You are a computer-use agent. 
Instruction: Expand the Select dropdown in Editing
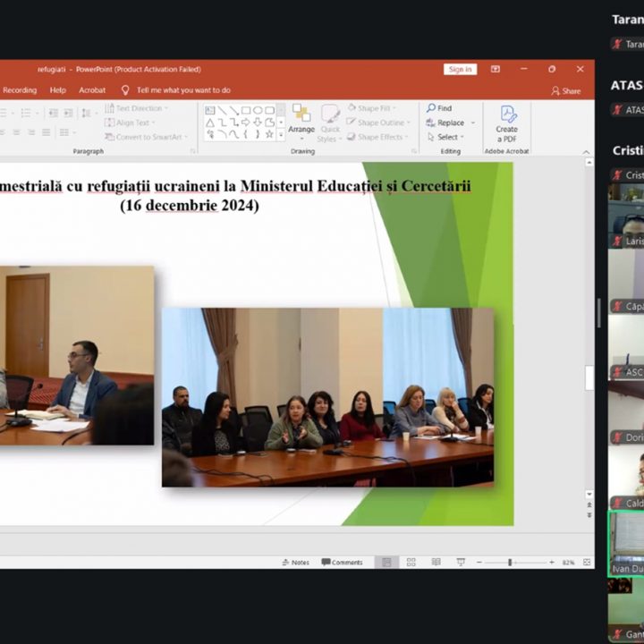coord(447,137)
